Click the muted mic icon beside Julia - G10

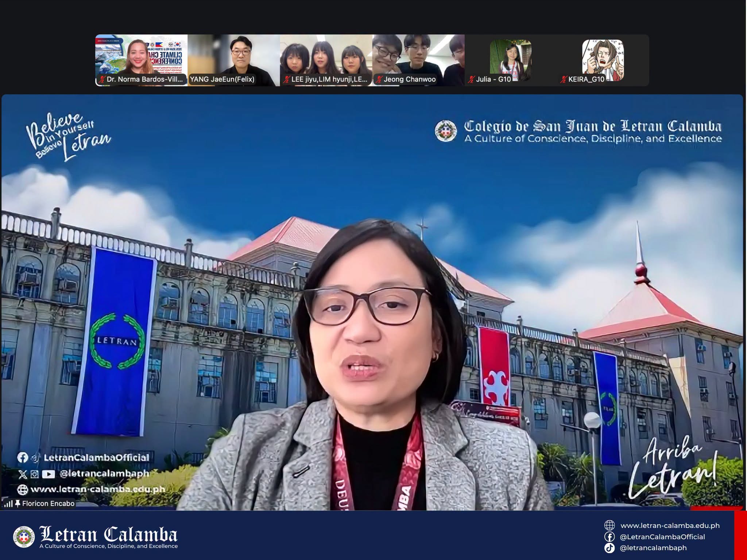[472, 79]
